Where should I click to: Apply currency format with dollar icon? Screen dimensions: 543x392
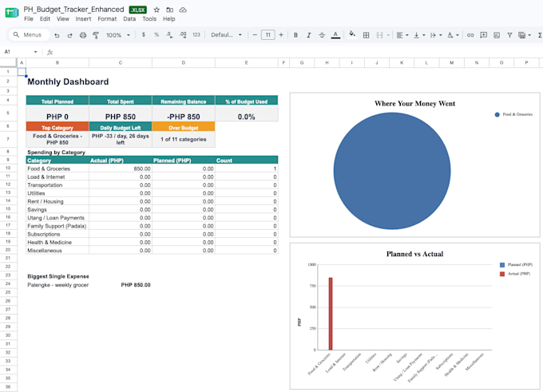click(144, 34)
